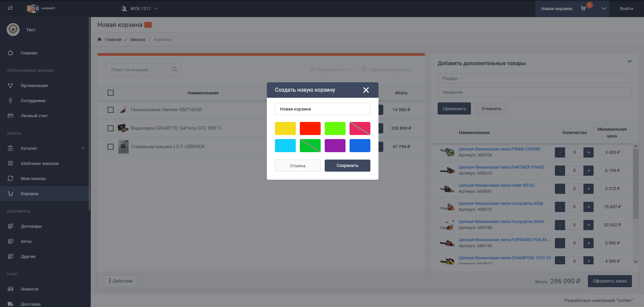This screenshot has height=307, width=644.
Task: Check the Hammer KMT145SB lawnmower row
Action: pyautogui.click(x=111, y=110)
